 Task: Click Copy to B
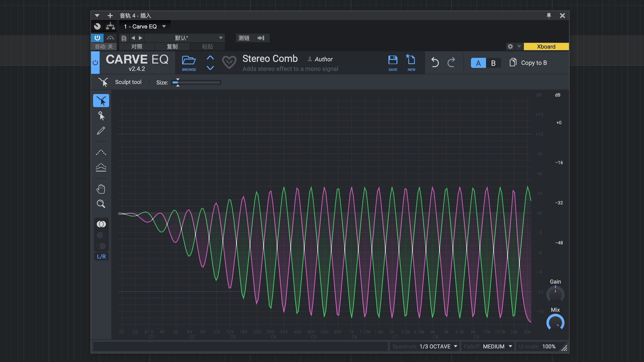(528, 63)
